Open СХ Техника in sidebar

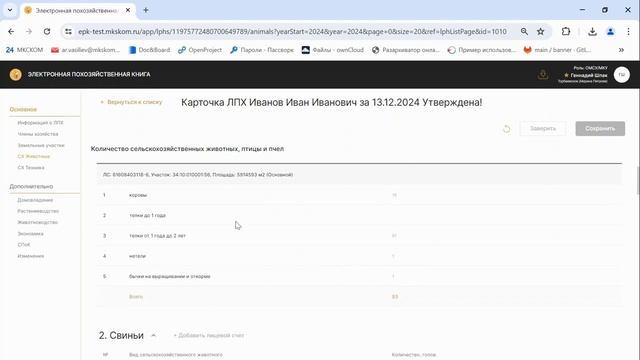[x=31, y=168]
